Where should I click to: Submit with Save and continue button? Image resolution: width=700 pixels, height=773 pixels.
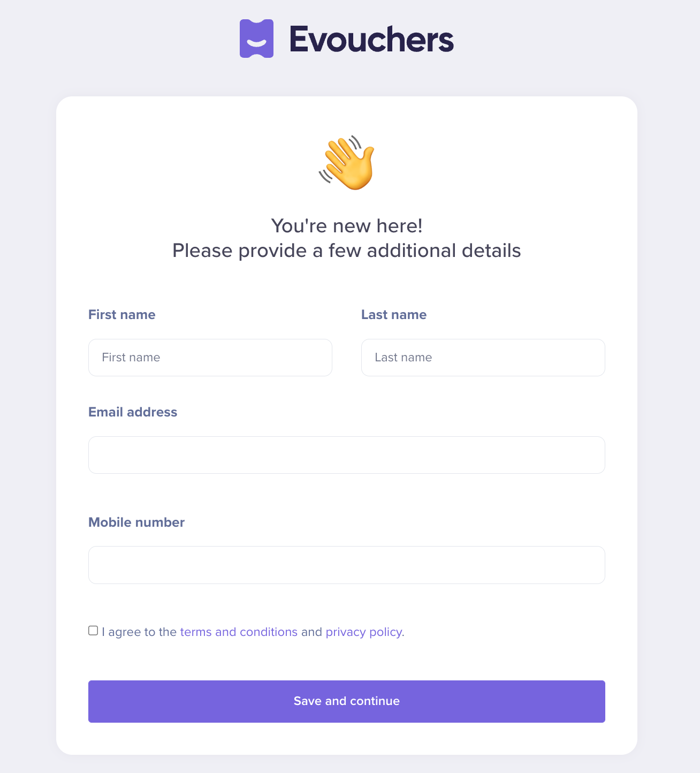[x=347, y=701]
